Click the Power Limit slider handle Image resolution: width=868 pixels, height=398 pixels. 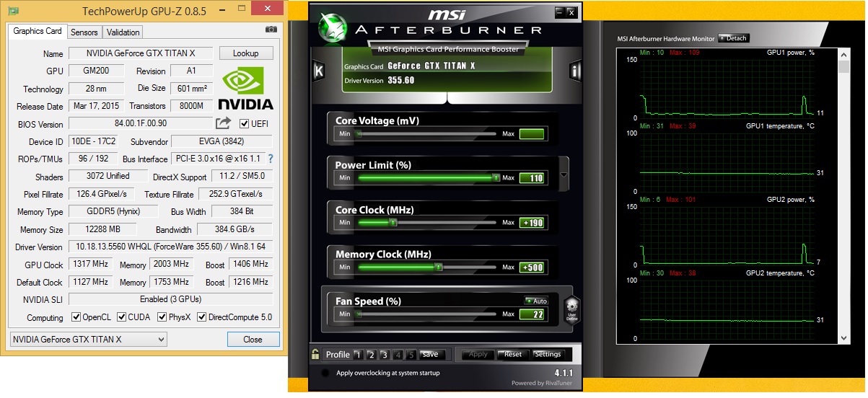[496, 177]
